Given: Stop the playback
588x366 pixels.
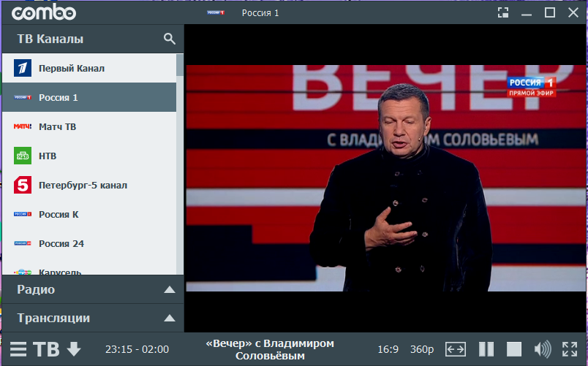Looking at the screenshot, I should pos(513,349).
